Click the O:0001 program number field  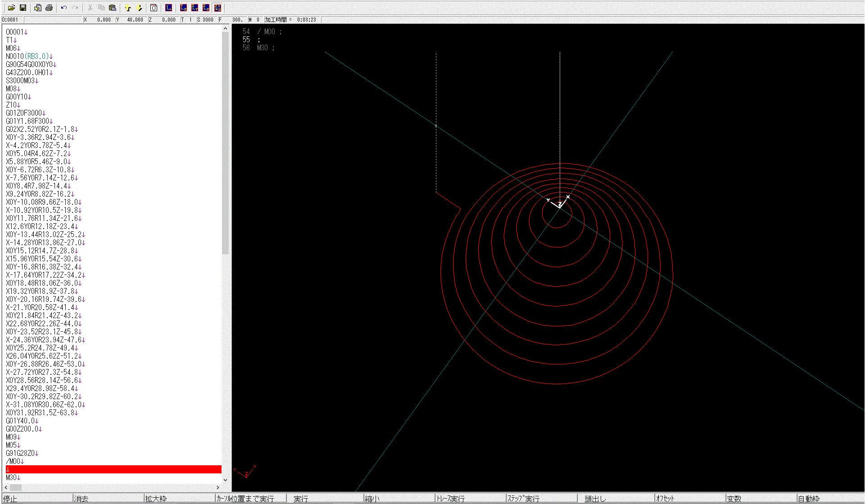click(x=12, y=20)
